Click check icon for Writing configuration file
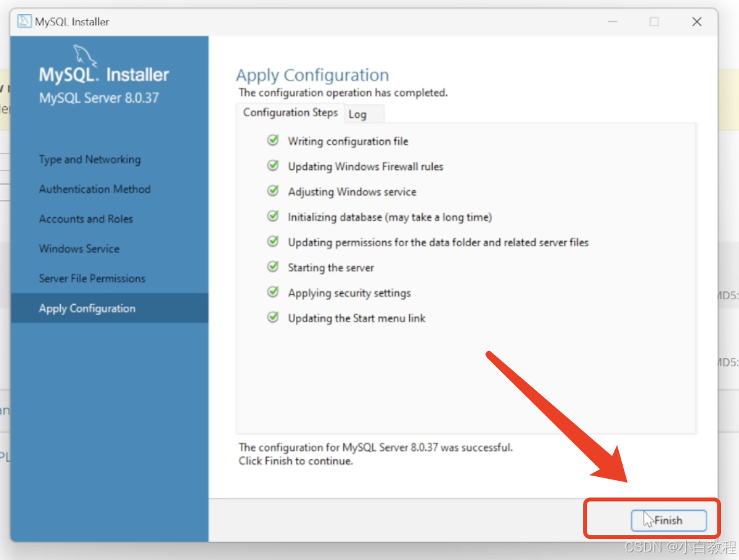This screenshot has height=560, width=739. click(273, 140)
